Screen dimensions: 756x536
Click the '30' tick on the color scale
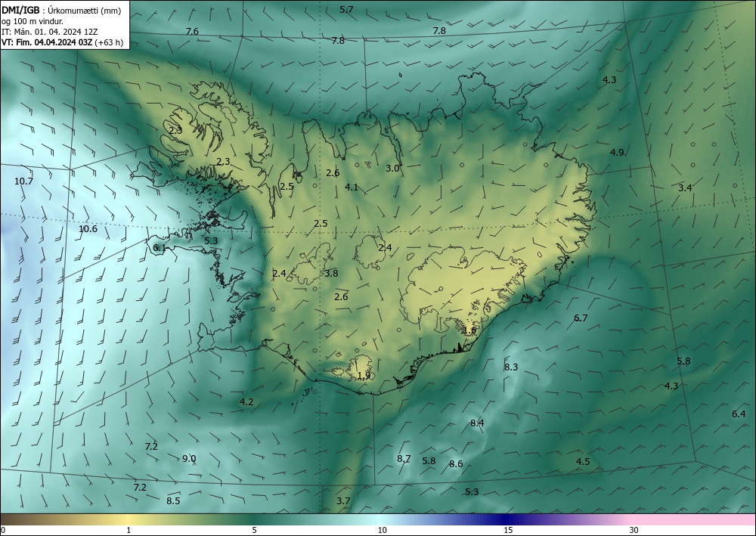click(x=634, y=531)
